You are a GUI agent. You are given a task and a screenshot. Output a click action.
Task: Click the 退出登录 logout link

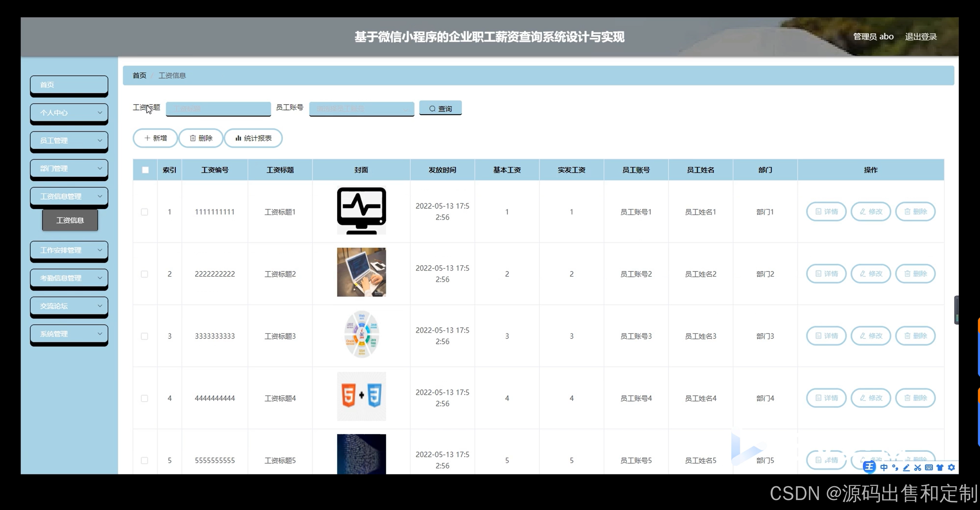coord(921,37)
